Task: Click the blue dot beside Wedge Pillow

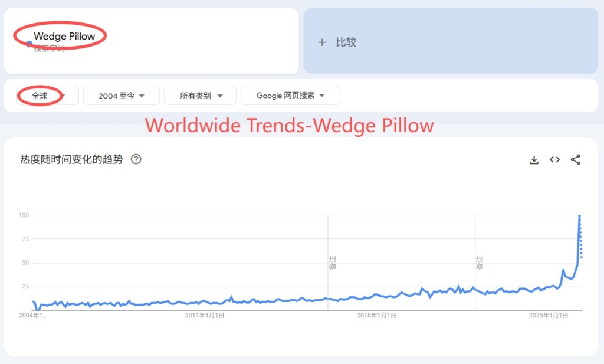Action: point(29,44)
